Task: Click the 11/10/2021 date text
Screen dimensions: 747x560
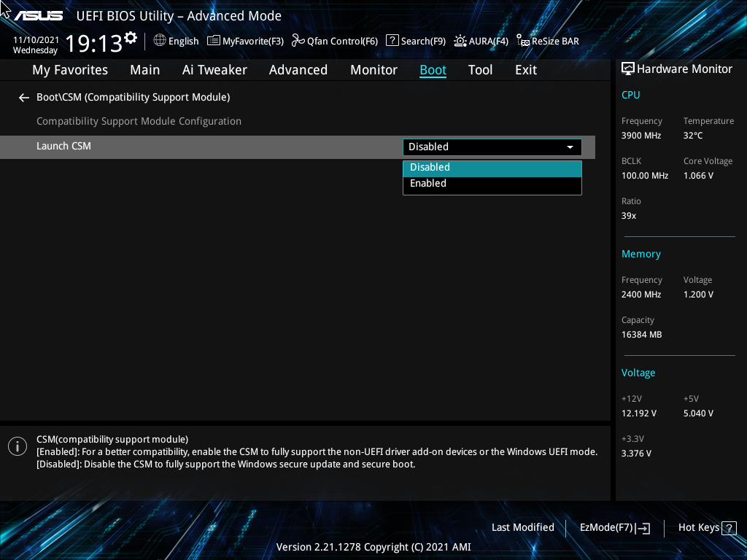Action: (x=36, y=40)
